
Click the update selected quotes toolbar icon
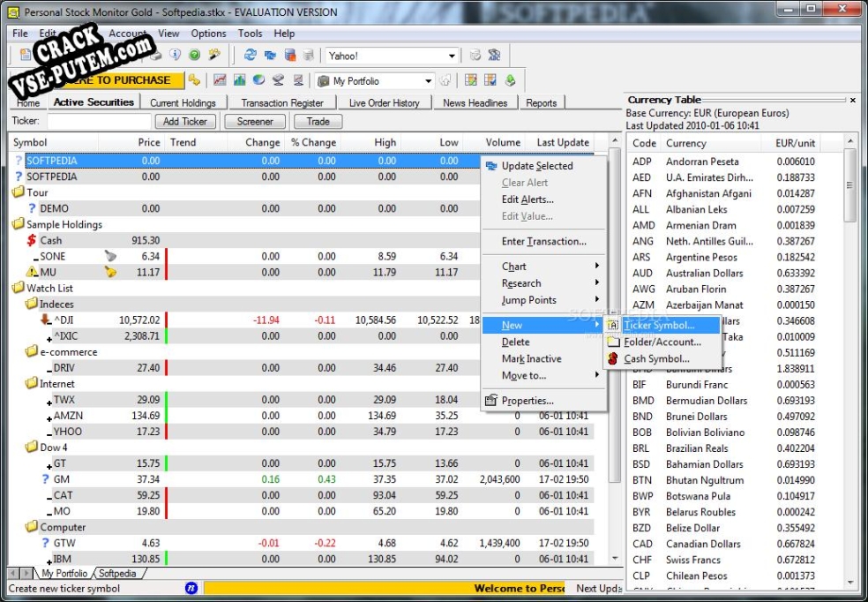pyautogui.click(x=270, y=55)
